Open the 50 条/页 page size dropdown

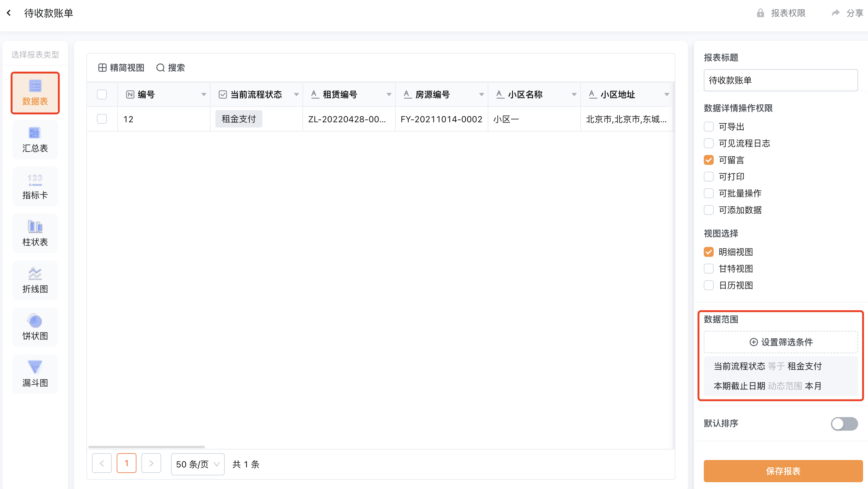(x=198, y=464)
